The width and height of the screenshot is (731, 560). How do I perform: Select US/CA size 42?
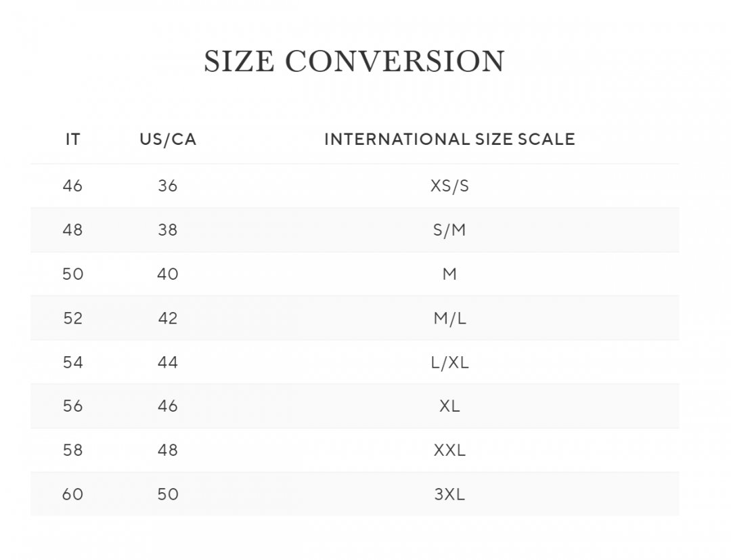point(168,318)
